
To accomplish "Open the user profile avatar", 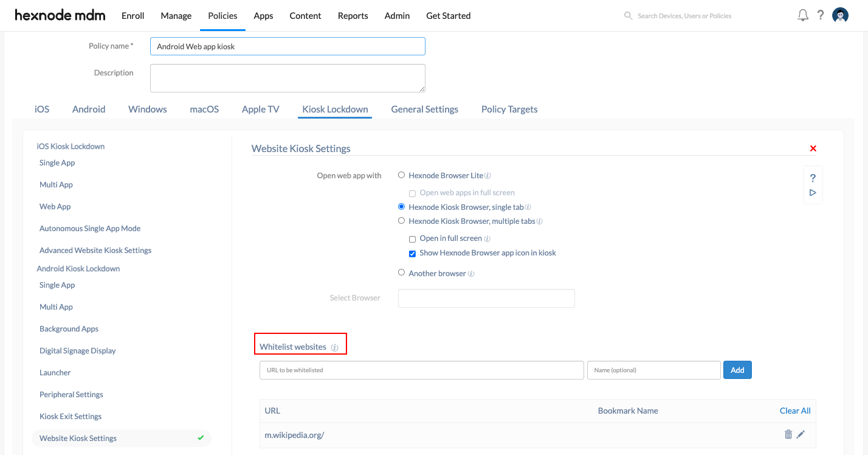I will 841,15.
